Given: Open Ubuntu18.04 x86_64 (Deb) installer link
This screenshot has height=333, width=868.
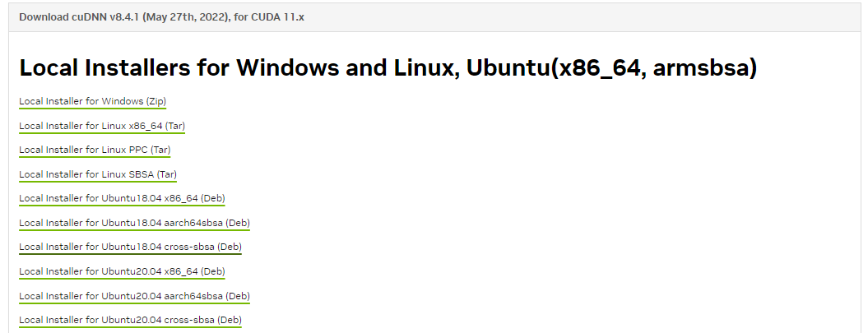Looking at the screenshot, I should pyautogui.click(x=122, y=199).
